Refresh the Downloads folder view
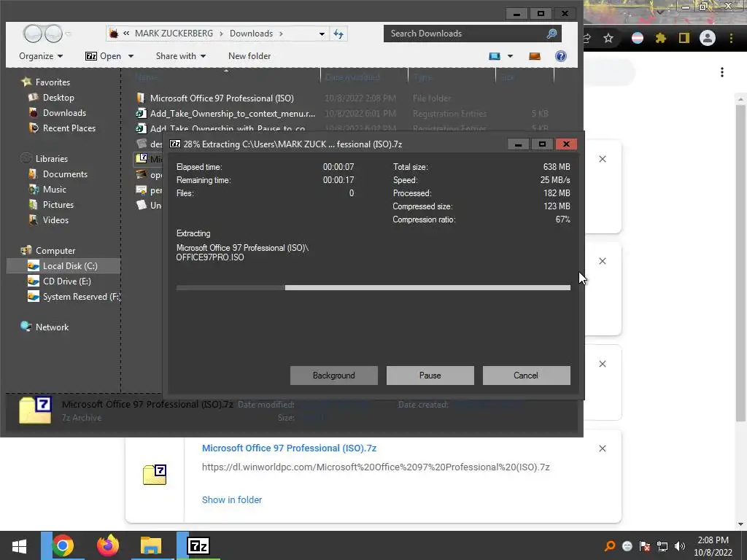 pos(338,34)
